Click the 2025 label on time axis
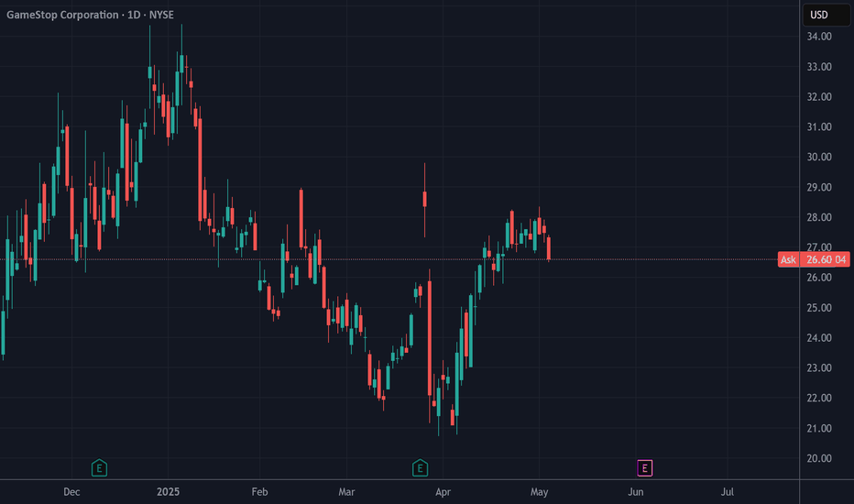This screenshot has height=504, width=854. 168,492
